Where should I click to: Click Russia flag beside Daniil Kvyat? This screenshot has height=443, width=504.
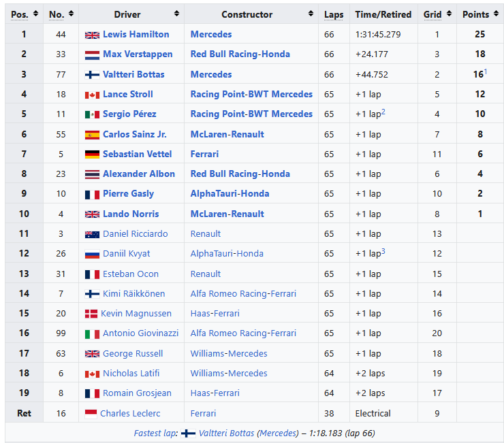point(92,255)
